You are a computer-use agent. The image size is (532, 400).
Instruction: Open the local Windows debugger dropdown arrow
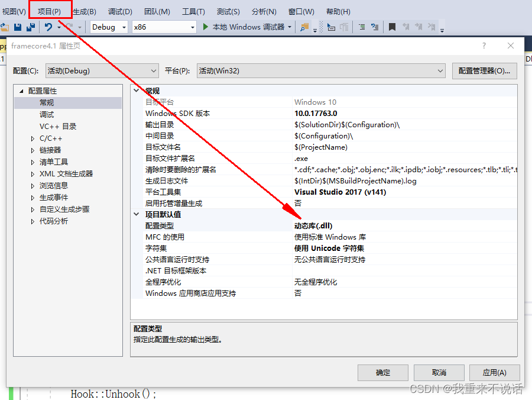pyautogui.click(x=290, y=27)
